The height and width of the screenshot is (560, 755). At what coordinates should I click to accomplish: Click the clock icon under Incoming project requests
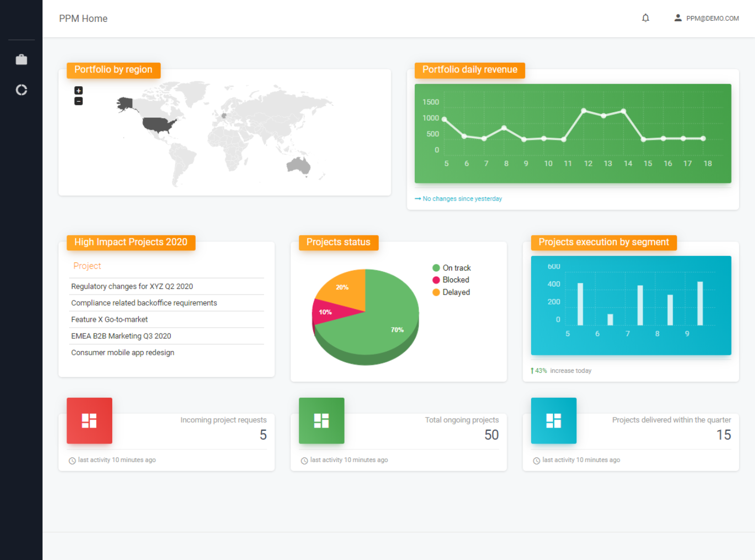72,460
